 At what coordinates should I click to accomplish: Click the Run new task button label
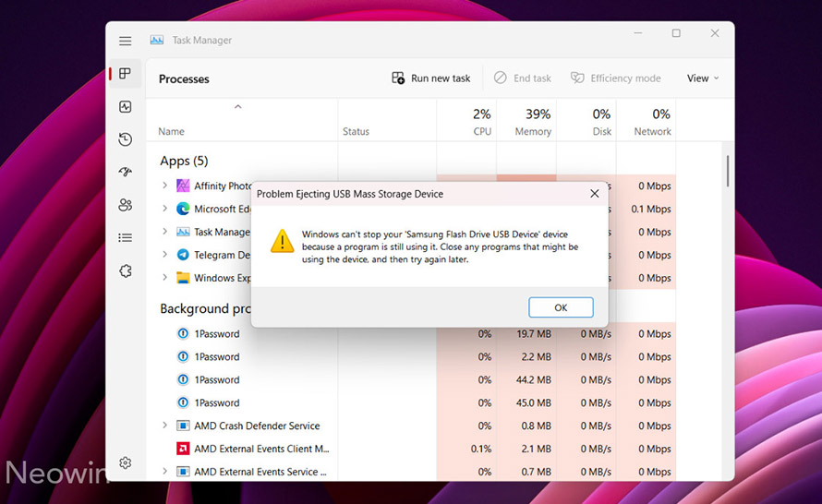441,78
